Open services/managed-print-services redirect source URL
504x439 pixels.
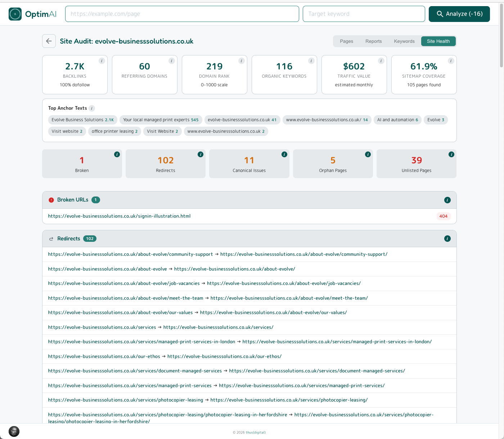pos(130,386)
